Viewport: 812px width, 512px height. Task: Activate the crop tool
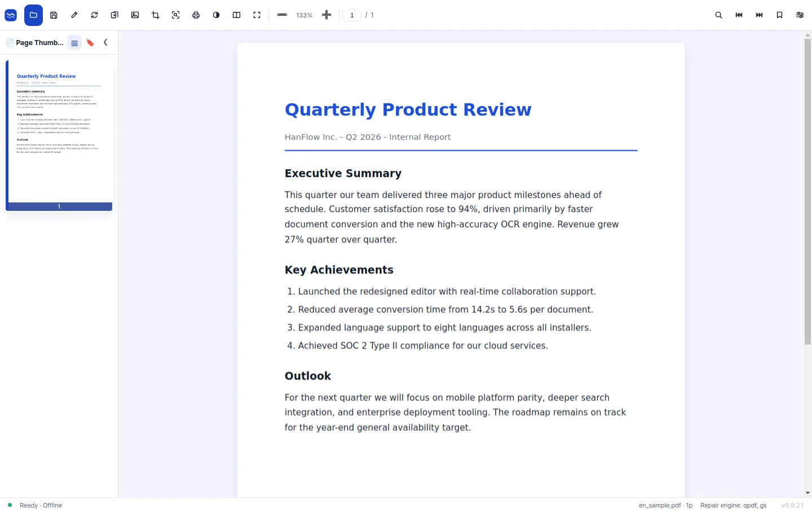point(155,15)
